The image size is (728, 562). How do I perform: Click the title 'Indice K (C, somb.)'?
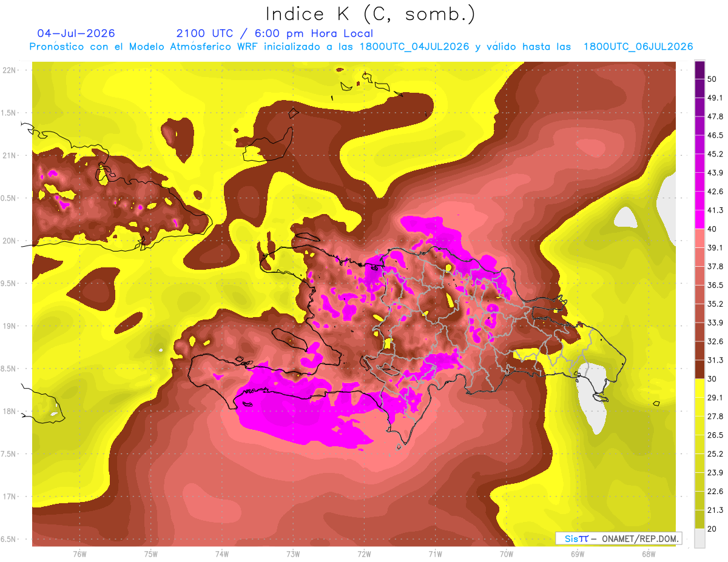click(371, 14)
